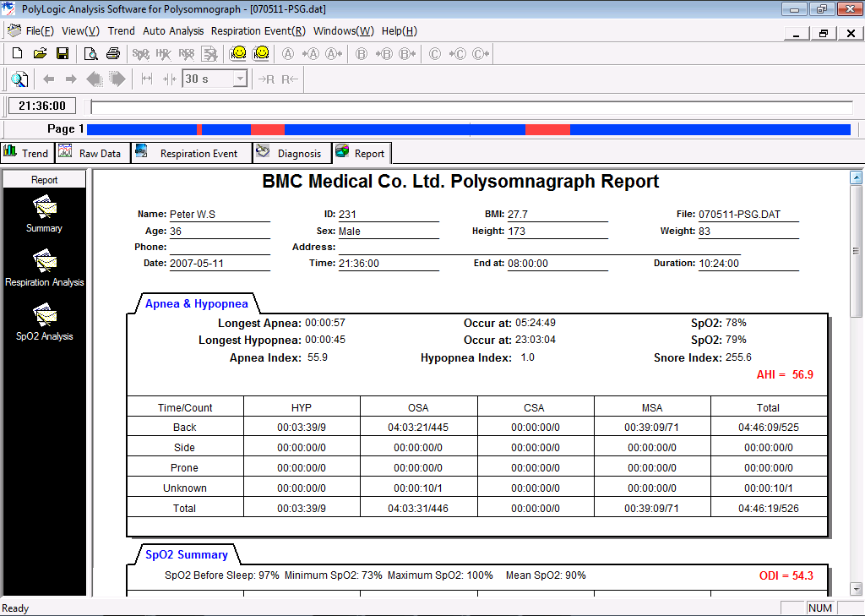Switch to the Trend tab
865x616 pixels.
point(27,153)
